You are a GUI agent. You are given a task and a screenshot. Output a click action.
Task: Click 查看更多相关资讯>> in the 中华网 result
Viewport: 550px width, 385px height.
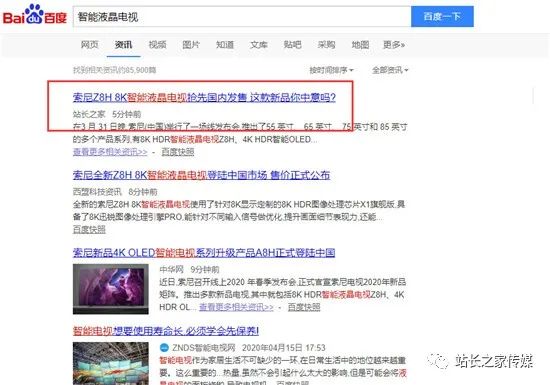point(236,307)
